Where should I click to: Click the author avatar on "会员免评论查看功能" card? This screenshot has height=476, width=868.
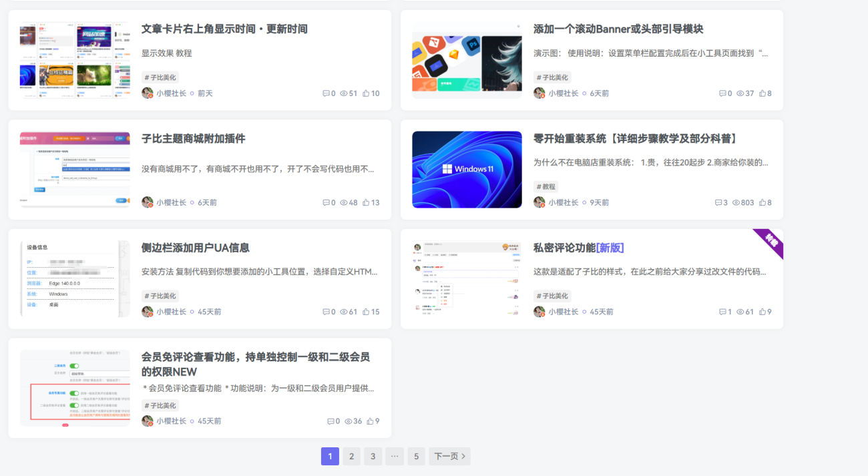pyautogui.click(x=146, y=421)
